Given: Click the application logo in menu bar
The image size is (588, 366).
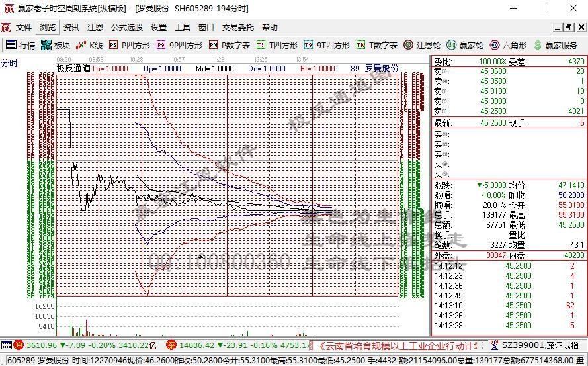Looking at the screenshot, I should point(6,27).
